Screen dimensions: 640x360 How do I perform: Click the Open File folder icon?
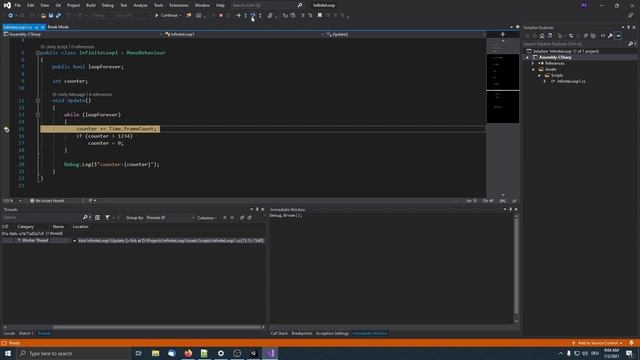click(43, 16)
